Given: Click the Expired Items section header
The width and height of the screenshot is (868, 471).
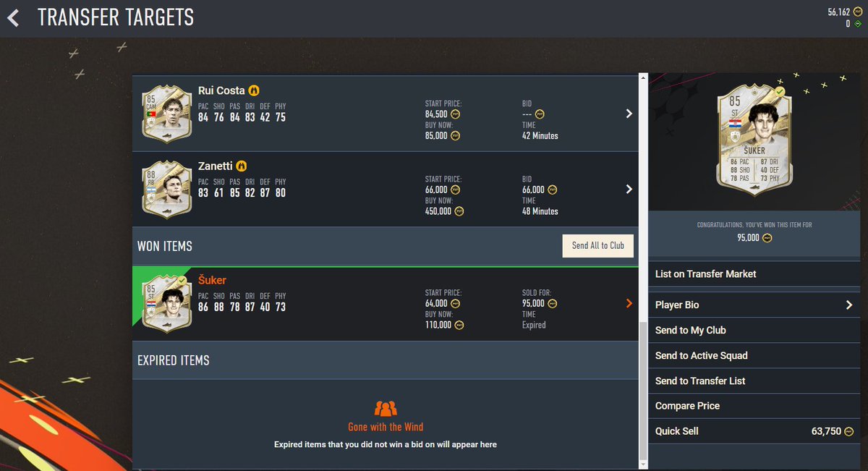Looking at the screenshot, I should click(174, 360).
